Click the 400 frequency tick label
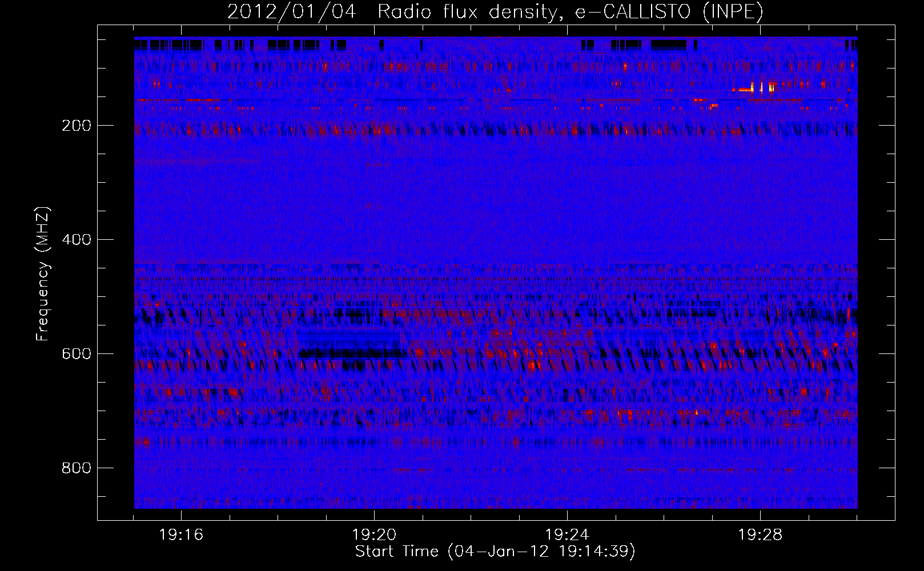 pyautogui.click(x=77, y=239)
